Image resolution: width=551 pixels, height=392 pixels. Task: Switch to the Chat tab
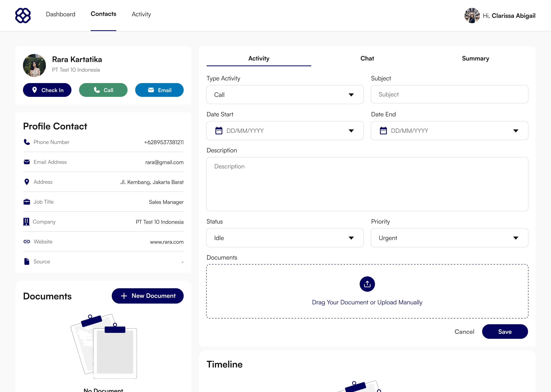(x=367, y=58)
